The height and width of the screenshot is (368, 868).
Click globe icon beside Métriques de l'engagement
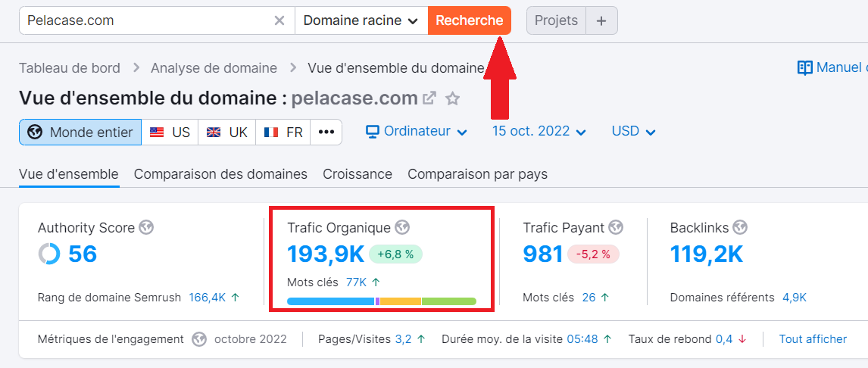199,339
